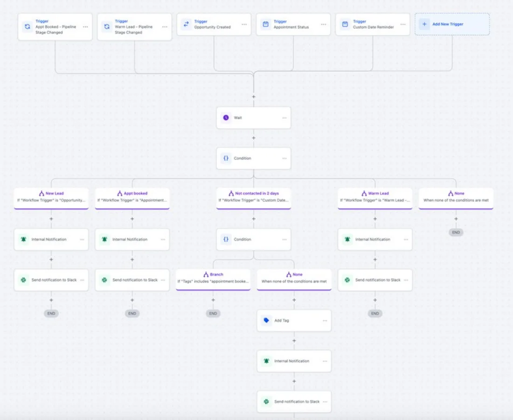Open the Custom Date Reminder trigger label
The image size is (513, 420).
click(x=373, y=27)
